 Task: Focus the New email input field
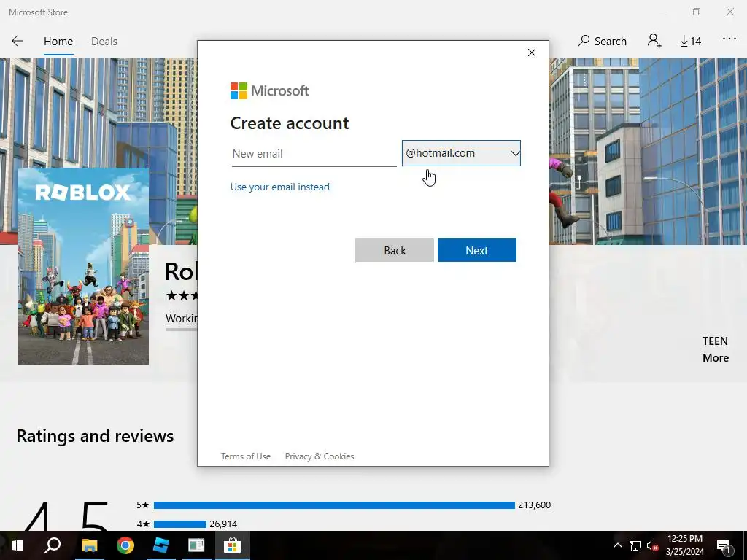point(314,154)
